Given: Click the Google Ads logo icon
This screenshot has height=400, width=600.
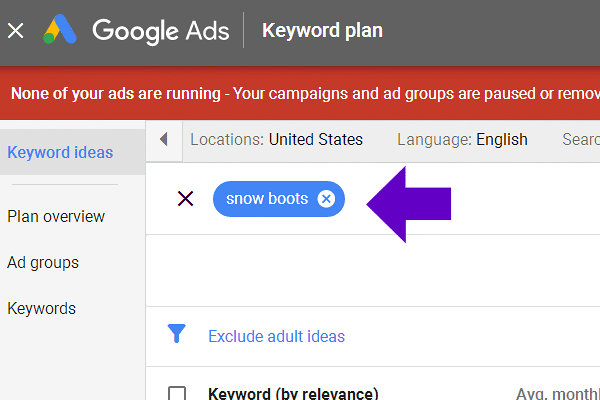Looking at the screenshot, I should [61, 30].
